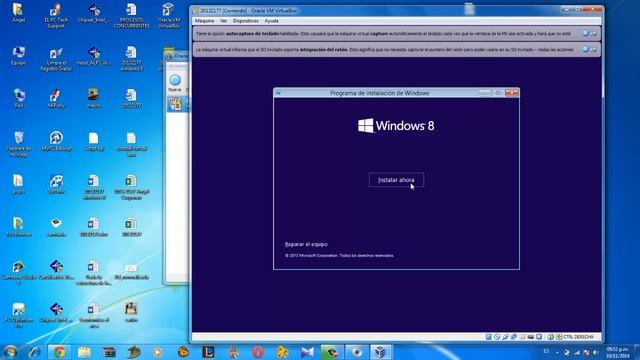Open Visual Studio from the taskbar
Viewport: 640px width, 360px height.
307,352
